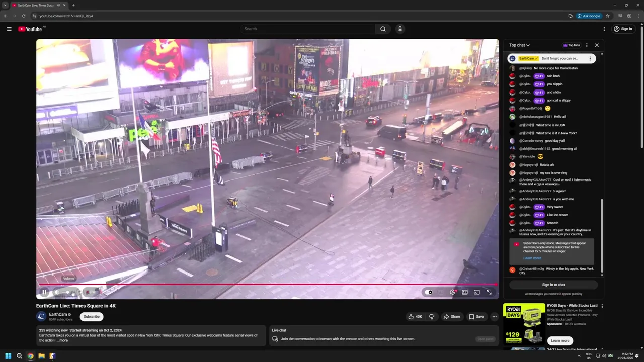Select the EarthCam Live Times Square tab
Viewport: 644px width, 362px height.
point(39,5)
